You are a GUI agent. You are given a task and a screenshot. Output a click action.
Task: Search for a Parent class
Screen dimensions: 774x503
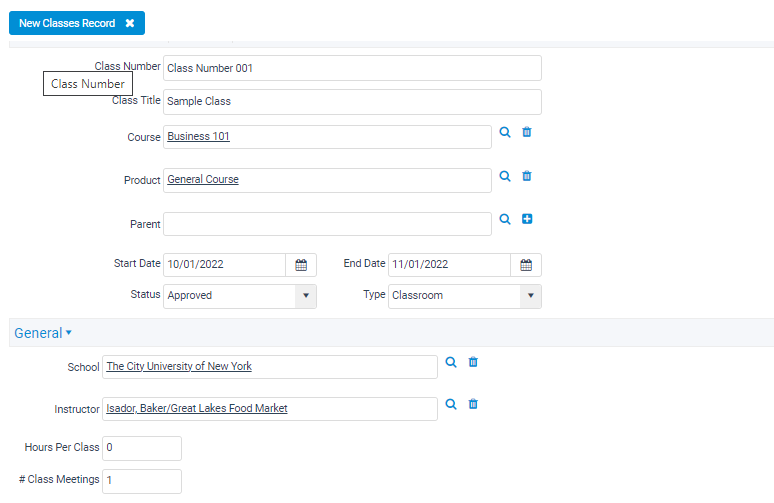coord(504,219)
